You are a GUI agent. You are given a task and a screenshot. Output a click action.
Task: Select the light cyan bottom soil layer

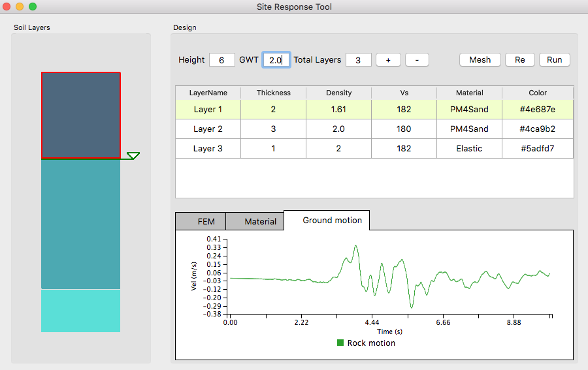coord(80,311)
